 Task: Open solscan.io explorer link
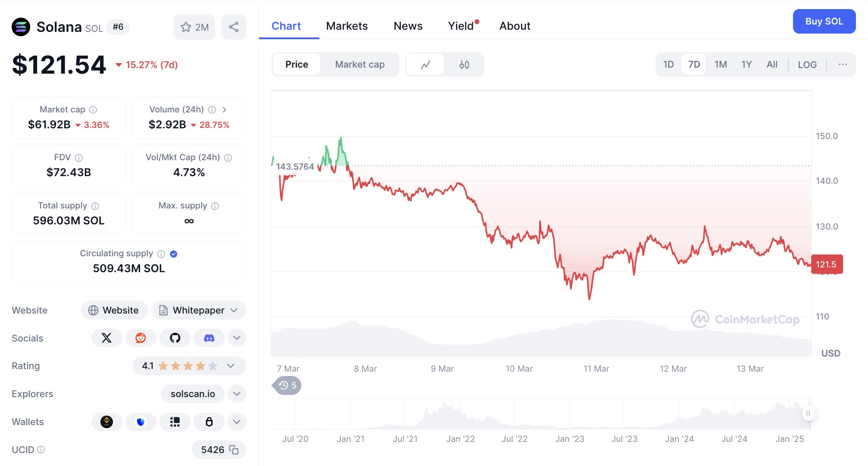(x=193, y=394)
